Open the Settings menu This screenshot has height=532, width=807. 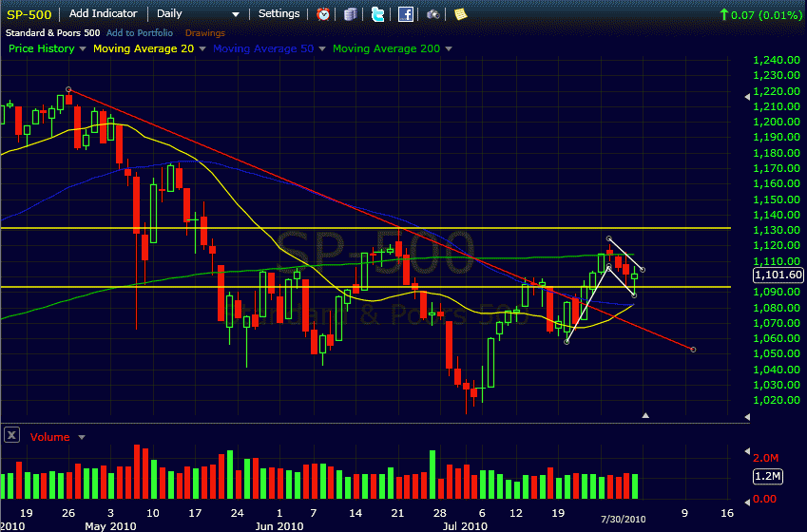tap(279, 14)
